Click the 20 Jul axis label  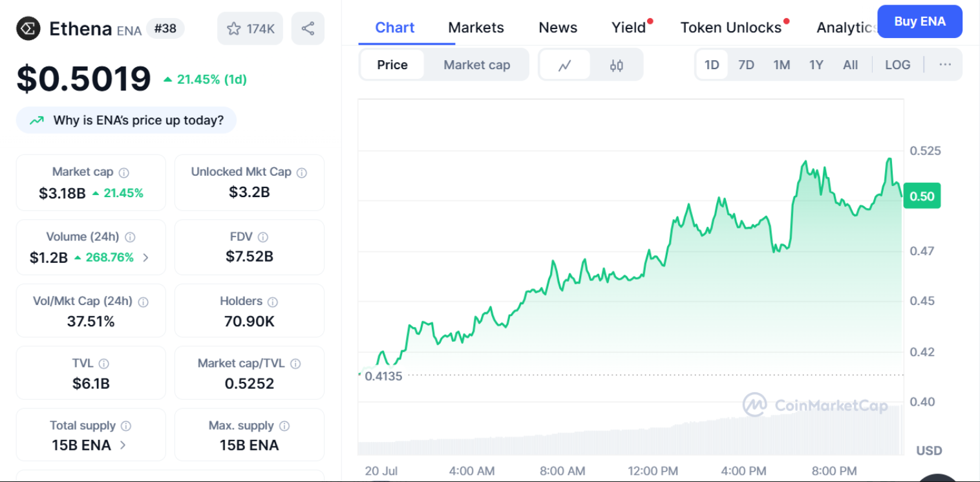click(381, 471)
